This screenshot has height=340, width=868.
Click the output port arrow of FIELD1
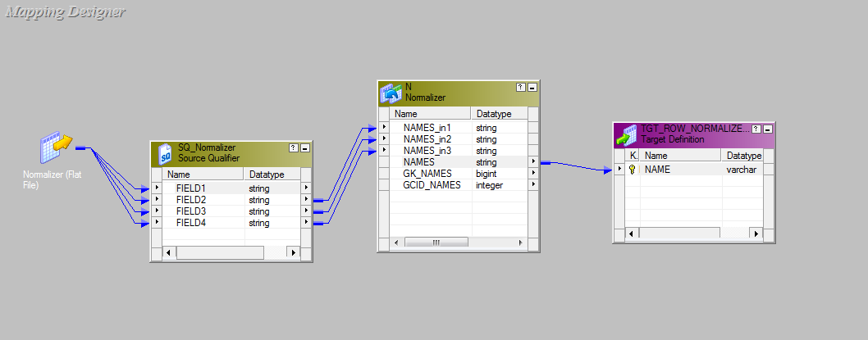[x=306, y=188]
